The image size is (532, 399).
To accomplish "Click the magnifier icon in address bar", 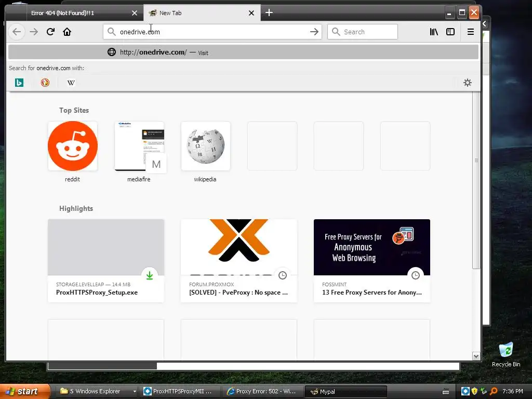I will tap(111, 32).
